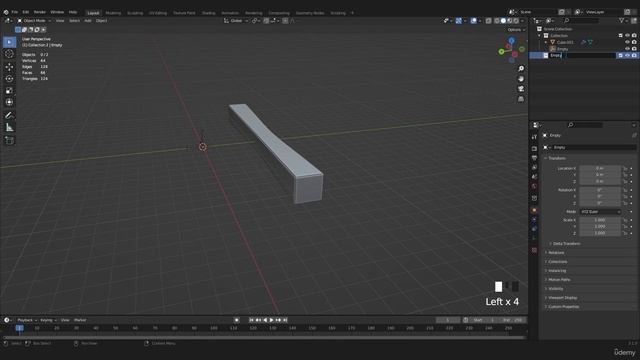Expand the Motion Paths panel
Image resolution: width=640 pixels, height=360 pixels.
coord(559,280)
